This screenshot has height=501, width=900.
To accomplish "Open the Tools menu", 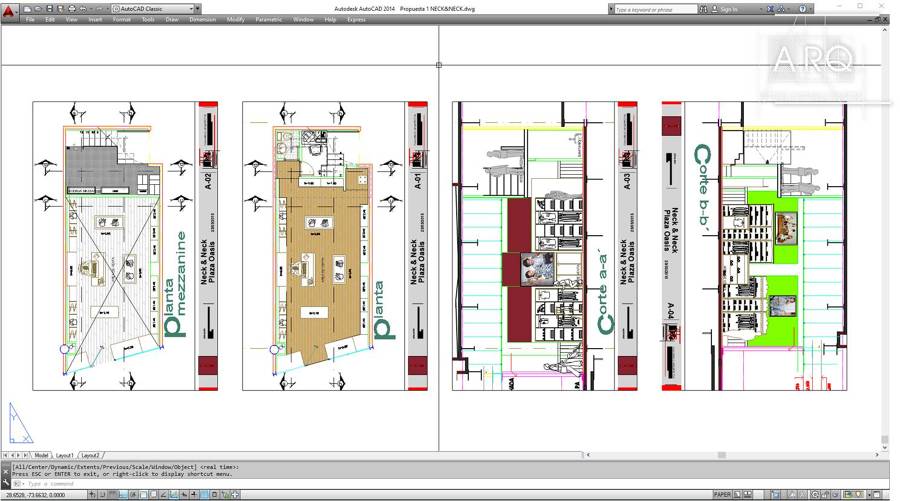I will point(148,20).
